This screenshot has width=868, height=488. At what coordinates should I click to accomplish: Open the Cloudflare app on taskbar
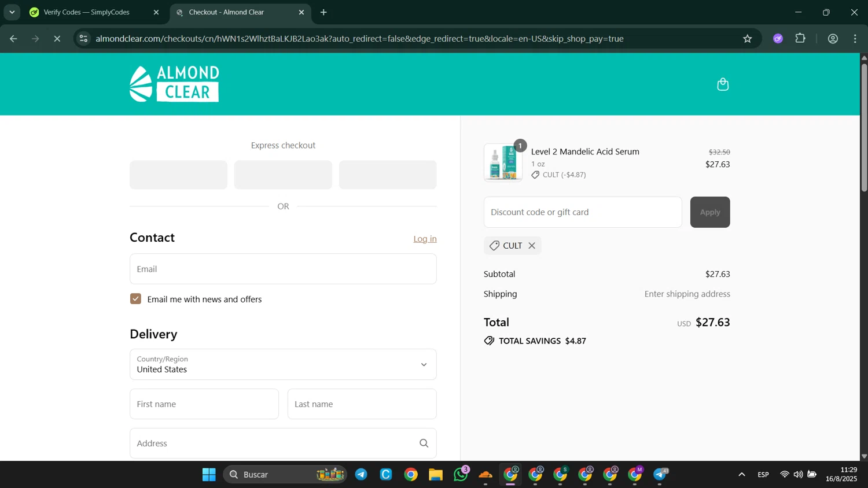coord(486,475)
